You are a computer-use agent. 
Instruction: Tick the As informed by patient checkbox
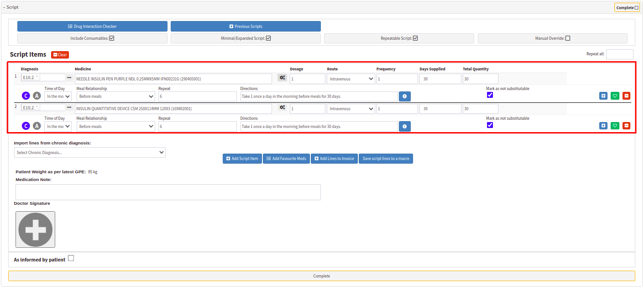coord(71,258)
